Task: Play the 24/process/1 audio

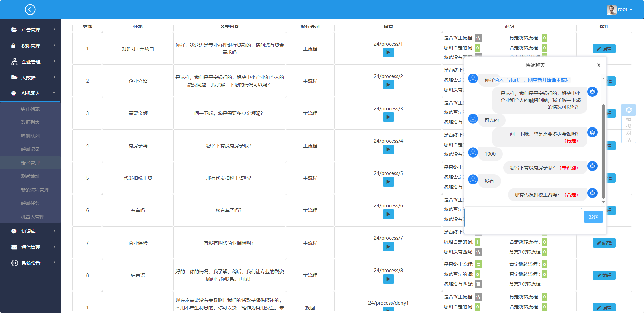Action: coord(388,53)
